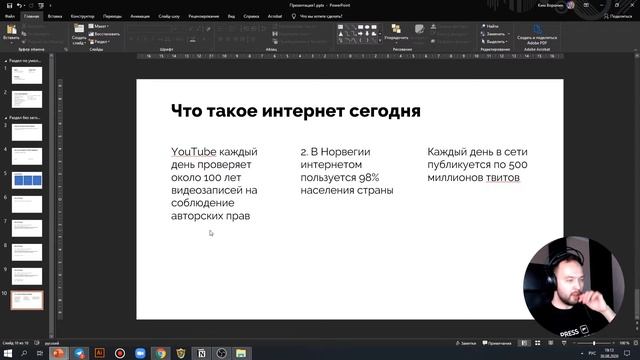Select slide 9 thumbnail

click(x=27, y=276)
